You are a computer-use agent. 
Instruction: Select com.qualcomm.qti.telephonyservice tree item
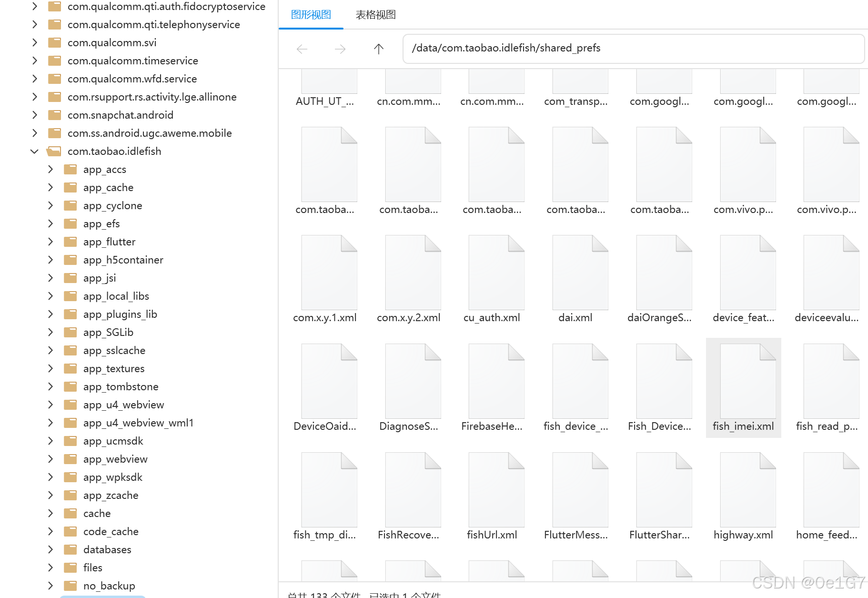pos(153,25)
